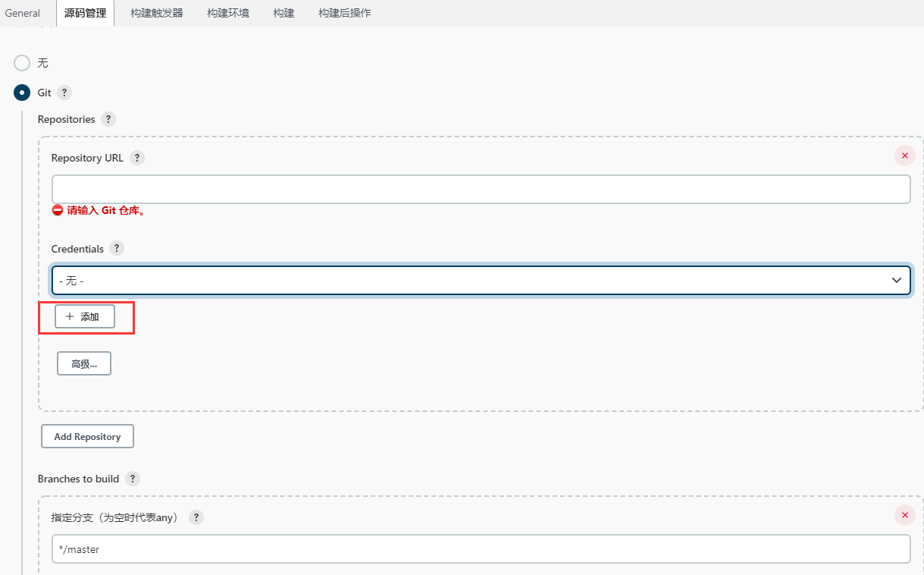Open the 构建触发器 tab
The height and width of the screenshot is (575, 924).
coord(157,13)
